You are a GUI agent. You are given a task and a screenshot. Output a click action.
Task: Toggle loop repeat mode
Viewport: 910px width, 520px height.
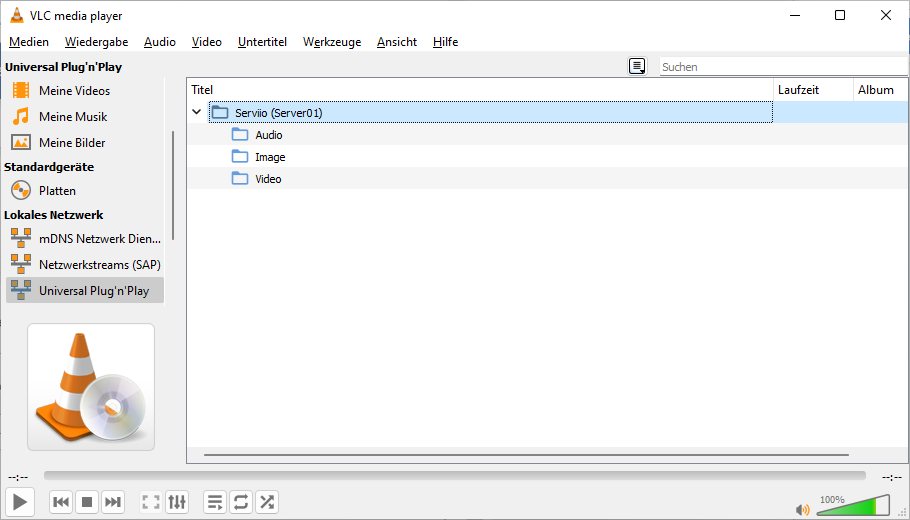241,502
